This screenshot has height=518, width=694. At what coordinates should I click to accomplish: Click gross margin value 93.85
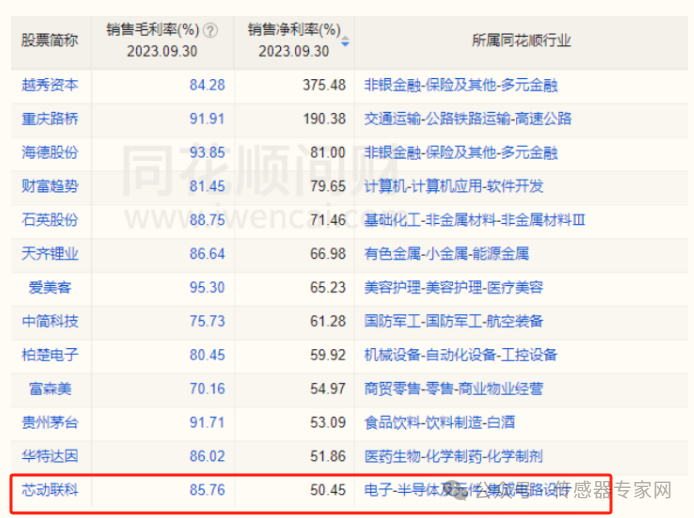[207, 152]
